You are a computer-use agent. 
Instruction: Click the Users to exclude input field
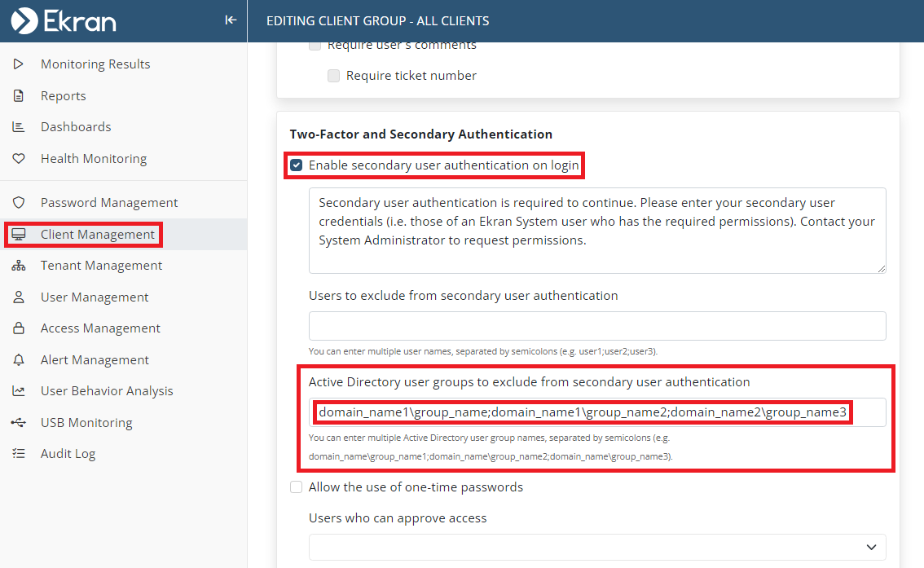coord(596,326)
